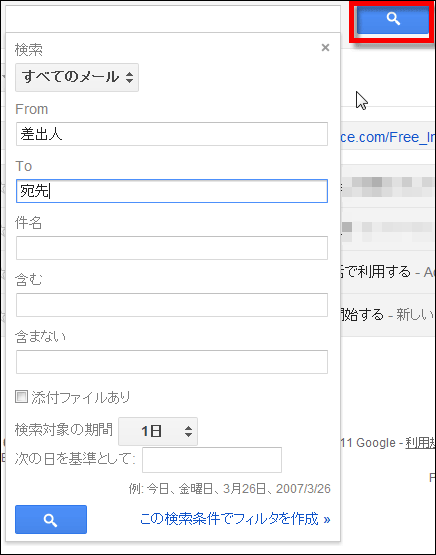This screenshot has width=436, height=555.
Task: Click the main search box at top
Action: coord(173,18)
